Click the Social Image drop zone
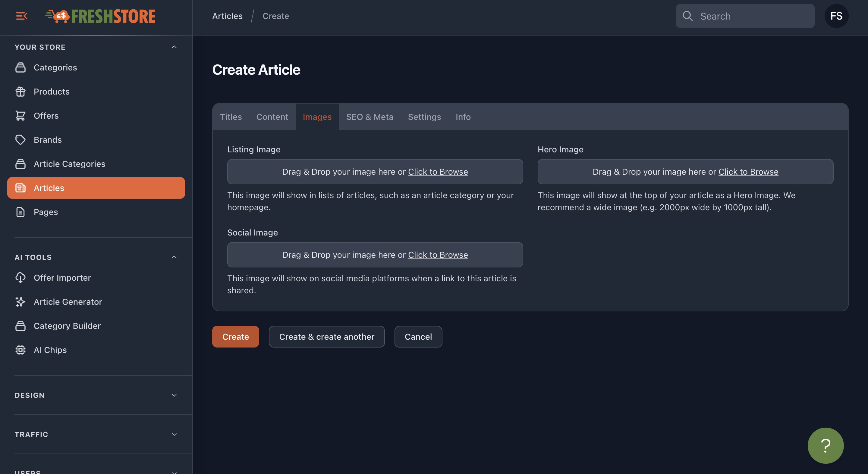 point(375,255)
